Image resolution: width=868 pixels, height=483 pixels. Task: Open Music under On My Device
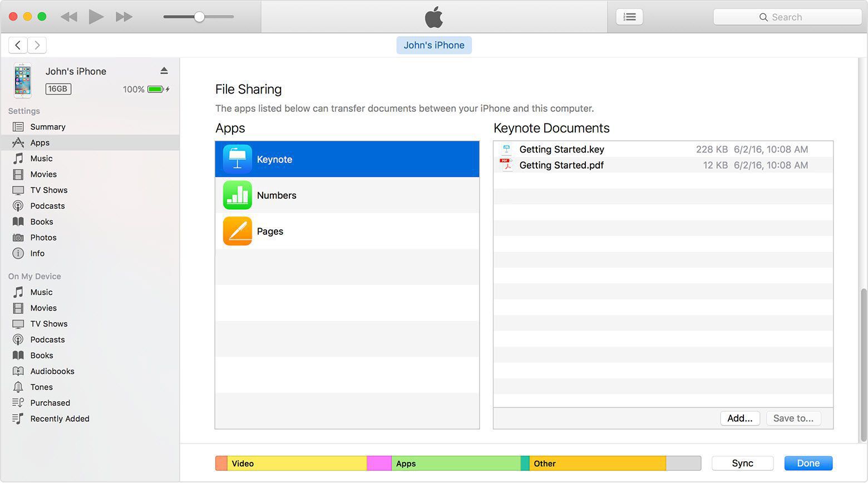click(90, 292)
